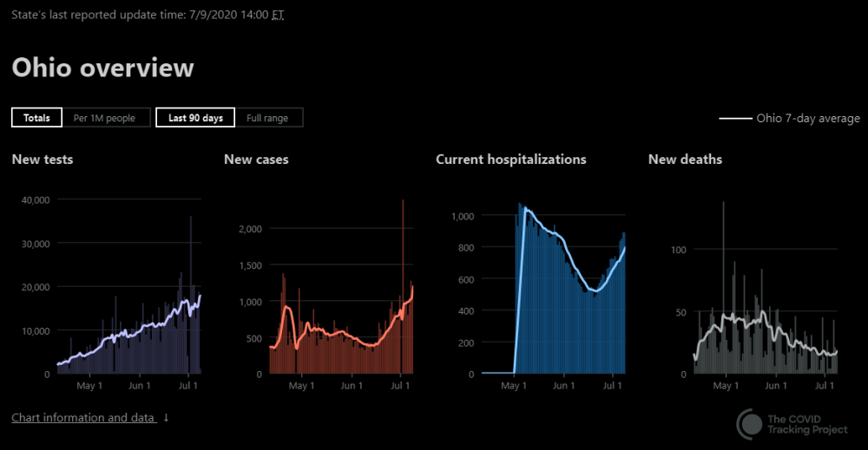Click the ET timezone abbreviation
Viewport: 868px width, 450px height.
278,15
